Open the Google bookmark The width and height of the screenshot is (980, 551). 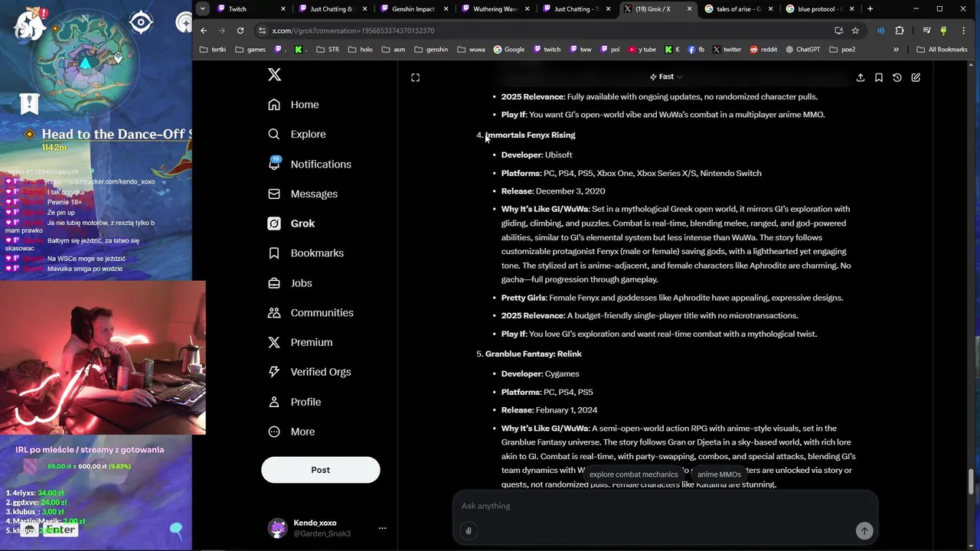pos(509,50)
